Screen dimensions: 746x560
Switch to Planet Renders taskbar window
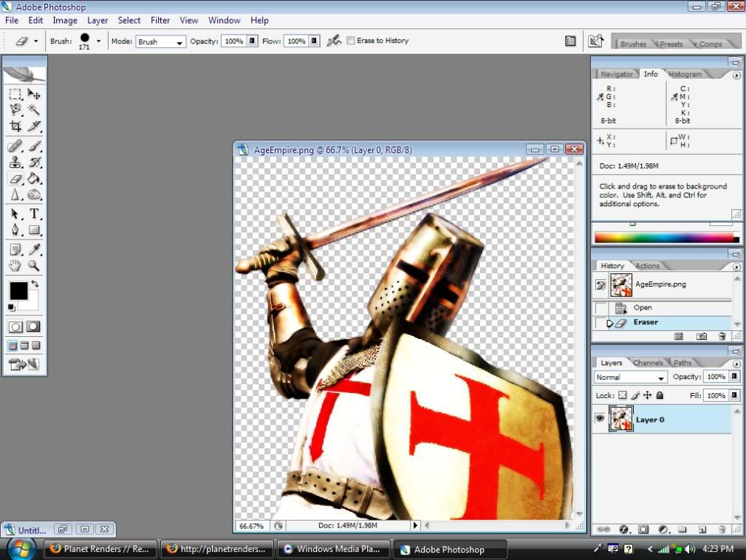click(x=100, y=549)
